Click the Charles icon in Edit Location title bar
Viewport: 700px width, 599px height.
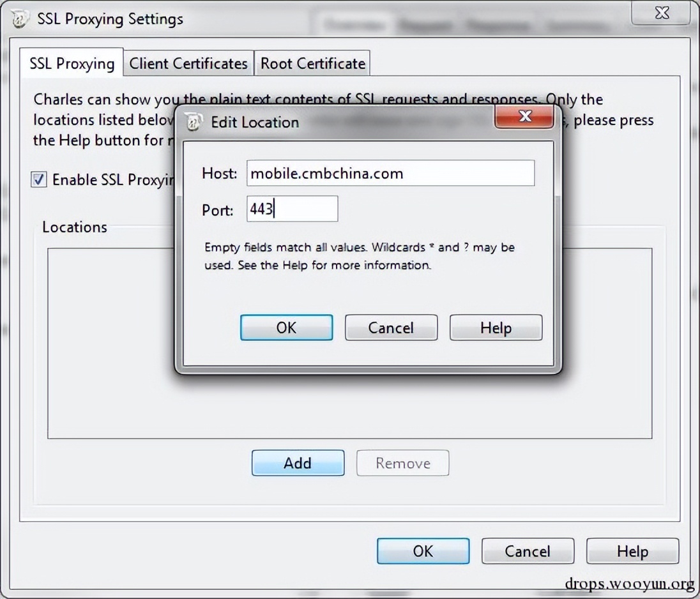tap(194, 122)
